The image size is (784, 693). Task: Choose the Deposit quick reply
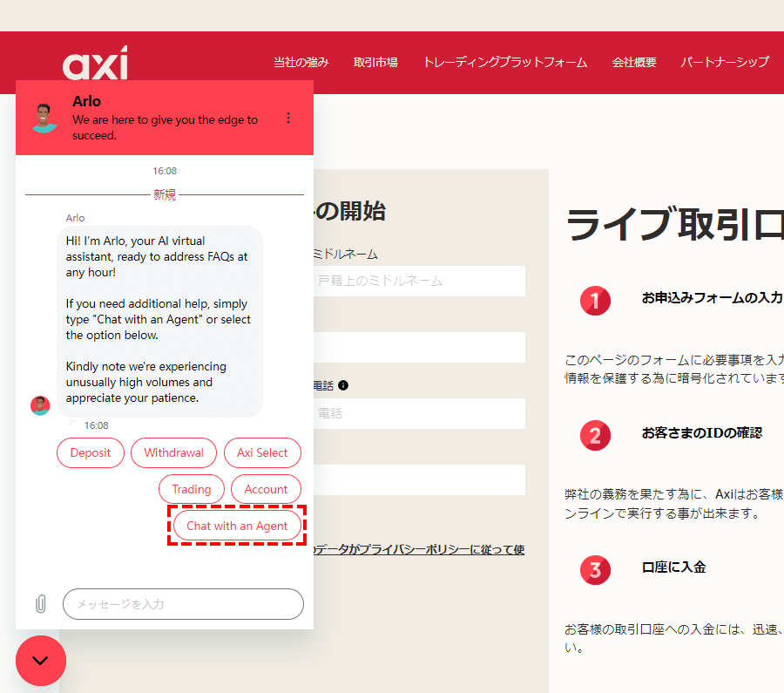point(91,452)
